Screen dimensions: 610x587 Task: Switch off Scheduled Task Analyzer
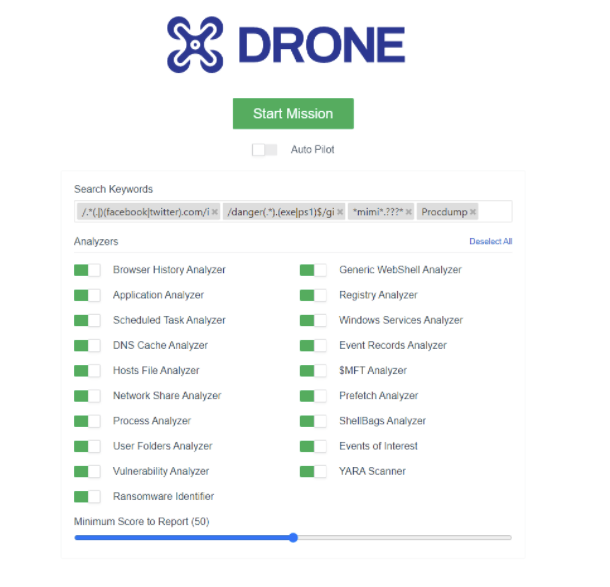pos(87,321)
